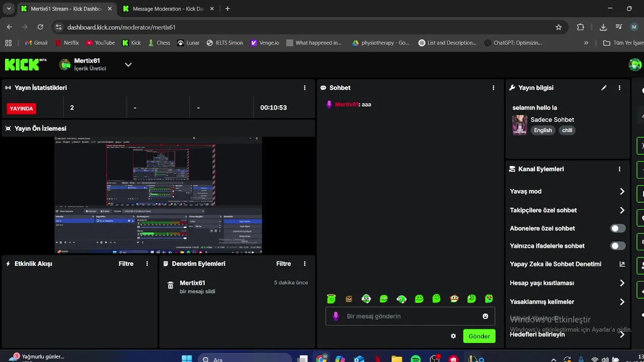This screenshot has width=644, height=362.
Task: Open Windows Start menu
Action: (x=187, y=358)
